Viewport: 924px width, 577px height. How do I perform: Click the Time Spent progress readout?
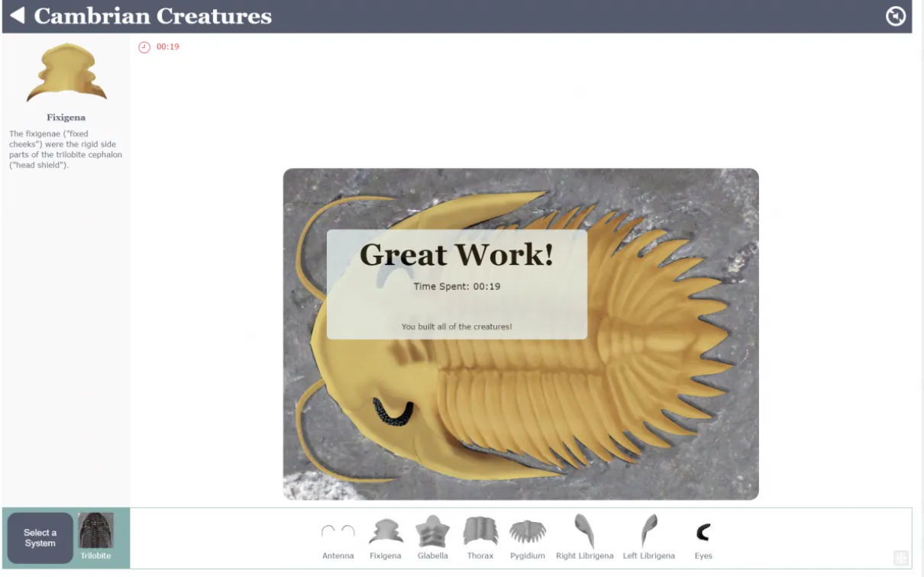456,286
